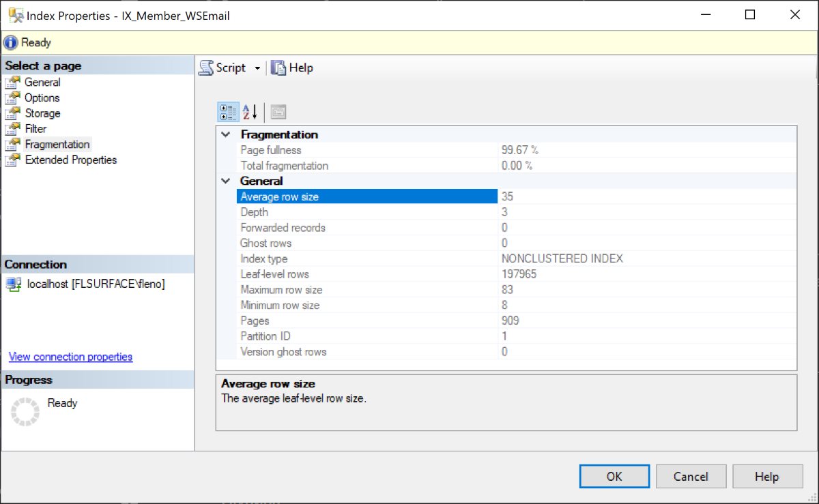Click the General page icon

(x=12, y=83)
